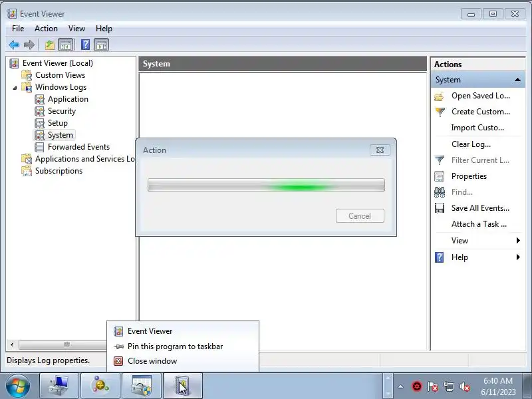
Task: Click Attach a Task action
Action: [479, 224]
